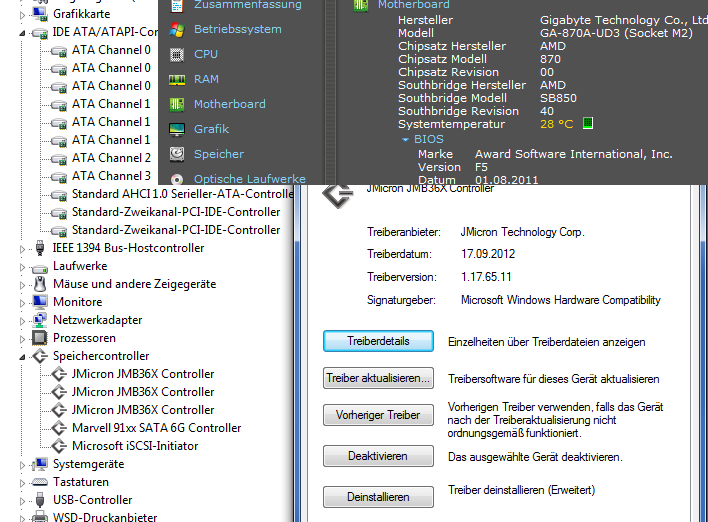Open the Betriebssystem section in Speccy
Viewport: 708px width, 522px height.
tap(238, 29)
